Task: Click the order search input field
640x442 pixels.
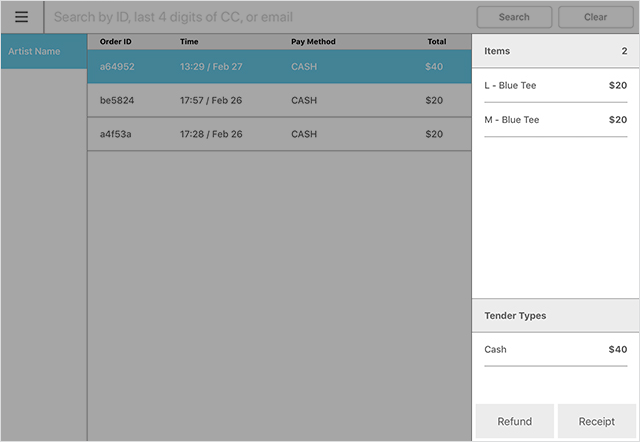Action: (260, 17)
